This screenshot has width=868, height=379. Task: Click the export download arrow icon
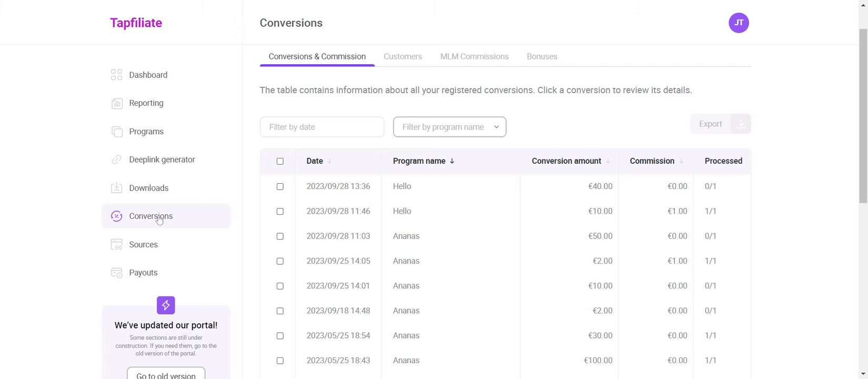click(x=741, y=124)
